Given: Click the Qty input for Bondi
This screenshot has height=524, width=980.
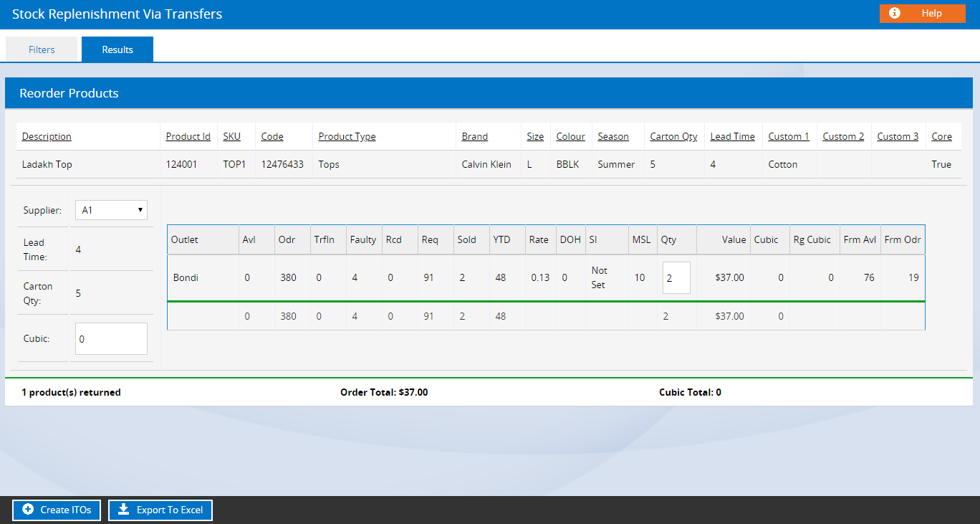Looking at the screenshot, I should [676, 277].
